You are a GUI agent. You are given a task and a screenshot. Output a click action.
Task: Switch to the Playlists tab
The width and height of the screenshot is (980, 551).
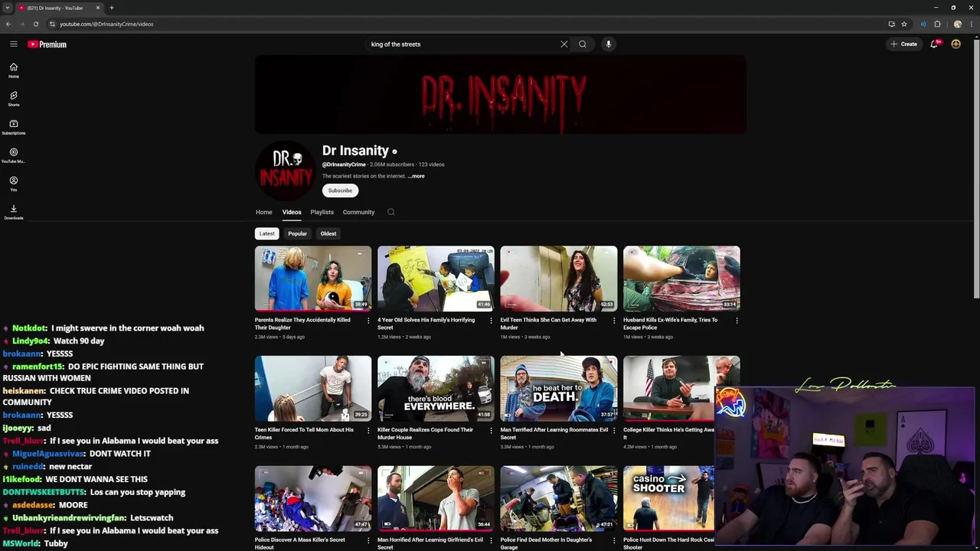(322, 212)
